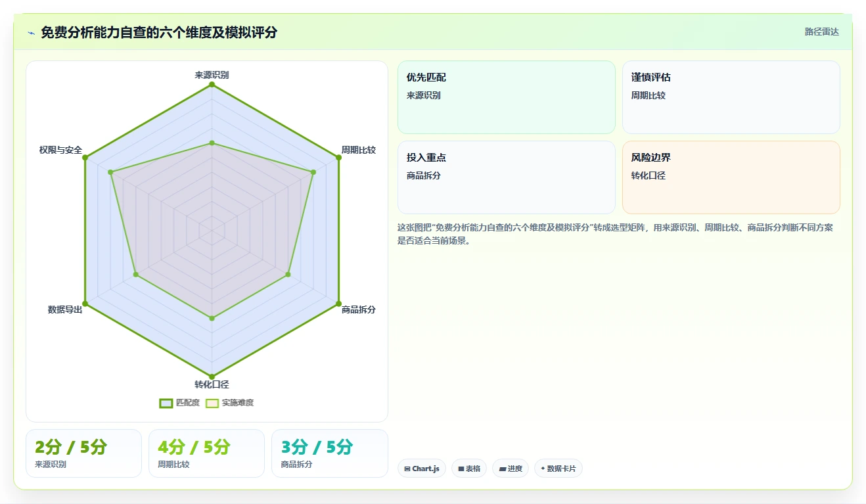Open the 路径雷达 label in header
Viewport: 866px width, 504px height.
(x=822, y=32)
